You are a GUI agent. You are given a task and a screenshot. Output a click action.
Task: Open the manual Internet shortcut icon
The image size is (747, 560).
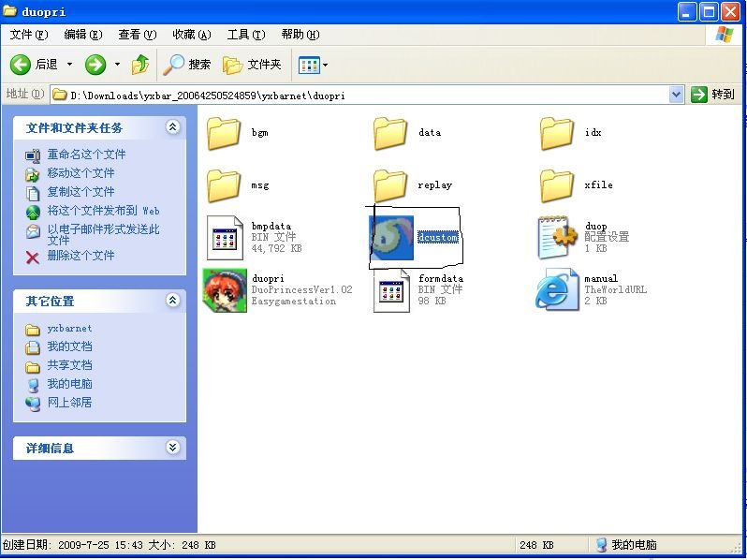pyautogui.click(x=557, y=290)
